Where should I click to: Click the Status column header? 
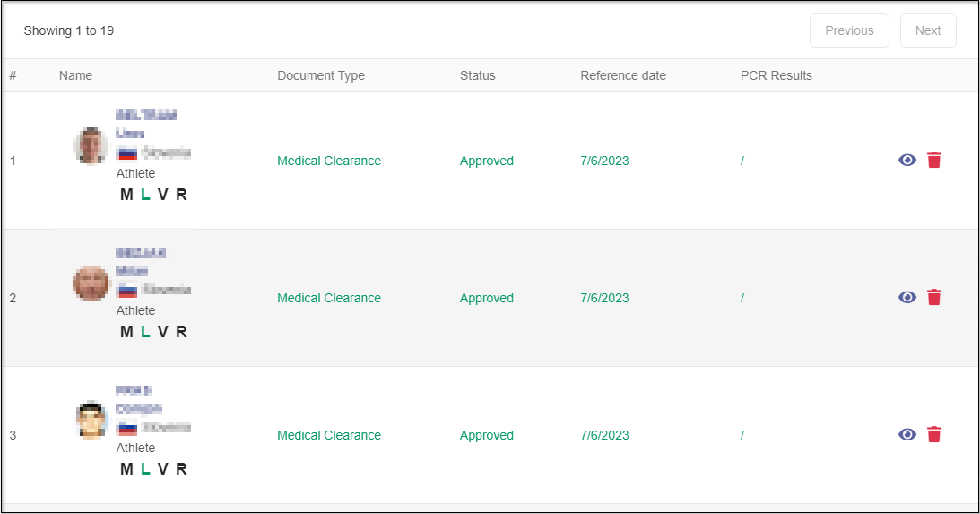coord(477,75)
